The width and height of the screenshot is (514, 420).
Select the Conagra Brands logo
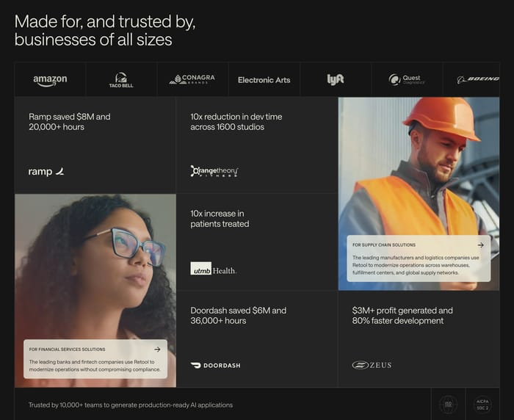[x=192, y=79]
